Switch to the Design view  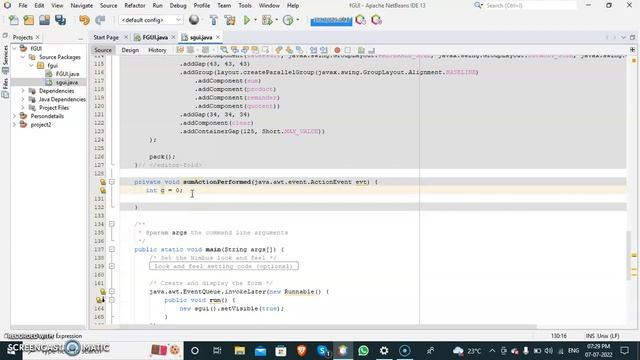(x=130, y=50)
